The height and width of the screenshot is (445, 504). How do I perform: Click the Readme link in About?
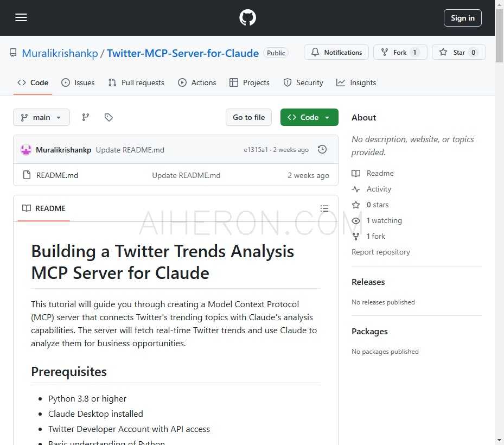tap(373, 173)
